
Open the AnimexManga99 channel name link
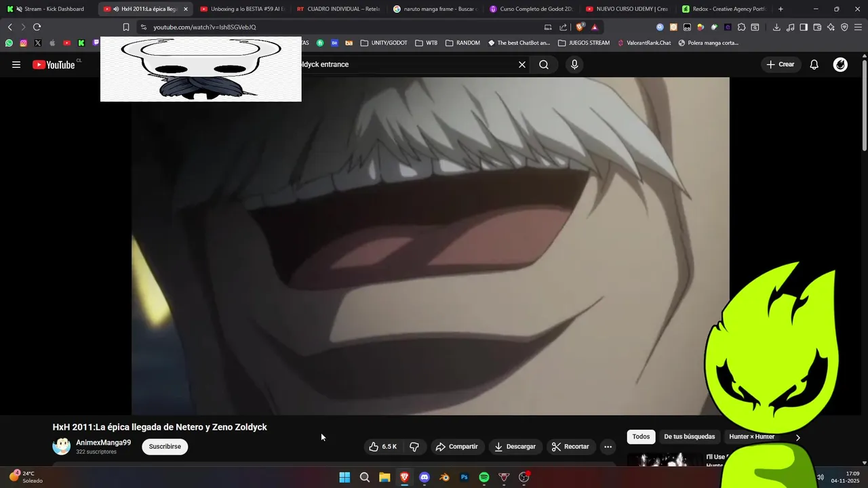pos(103,443)
